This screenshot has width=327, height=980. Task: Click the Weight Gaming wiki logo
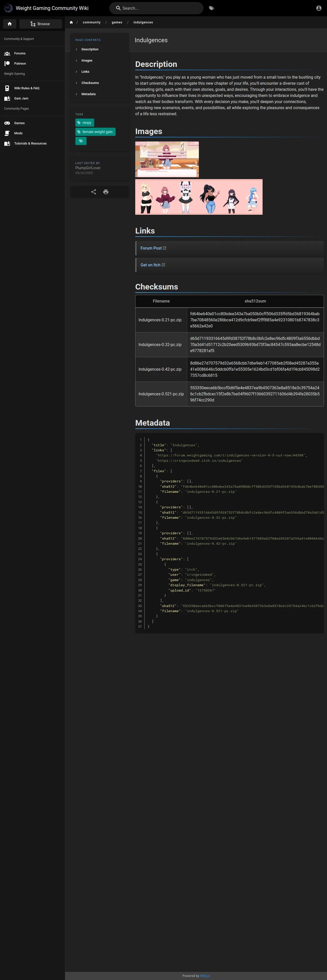[x=8, y=8]
